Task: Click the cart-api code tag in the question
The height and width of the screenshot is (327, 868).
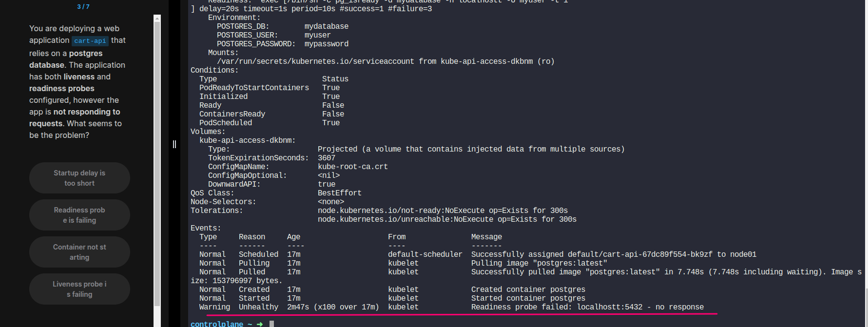Action: point(90,41)
